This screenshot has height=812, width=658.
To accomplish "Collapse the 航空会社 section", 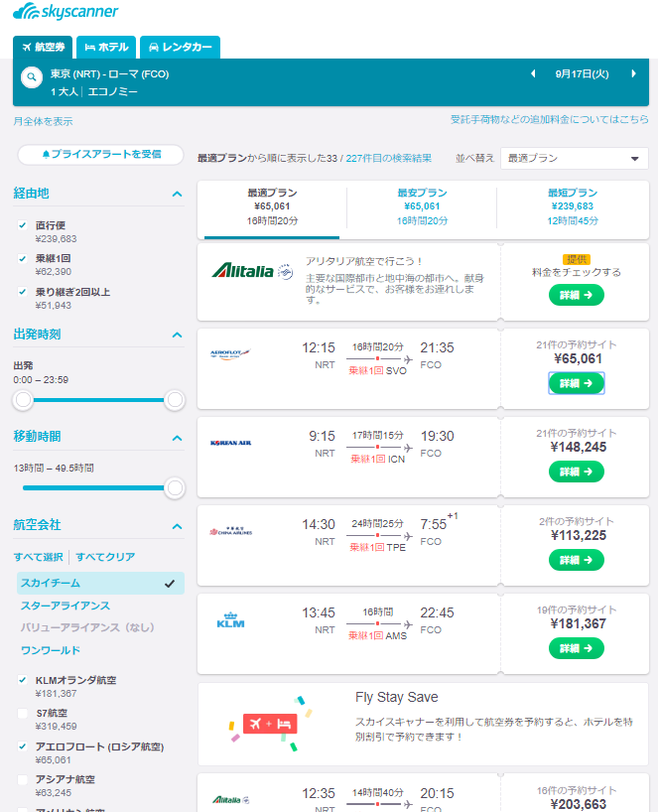I will [x=177, y=527].
